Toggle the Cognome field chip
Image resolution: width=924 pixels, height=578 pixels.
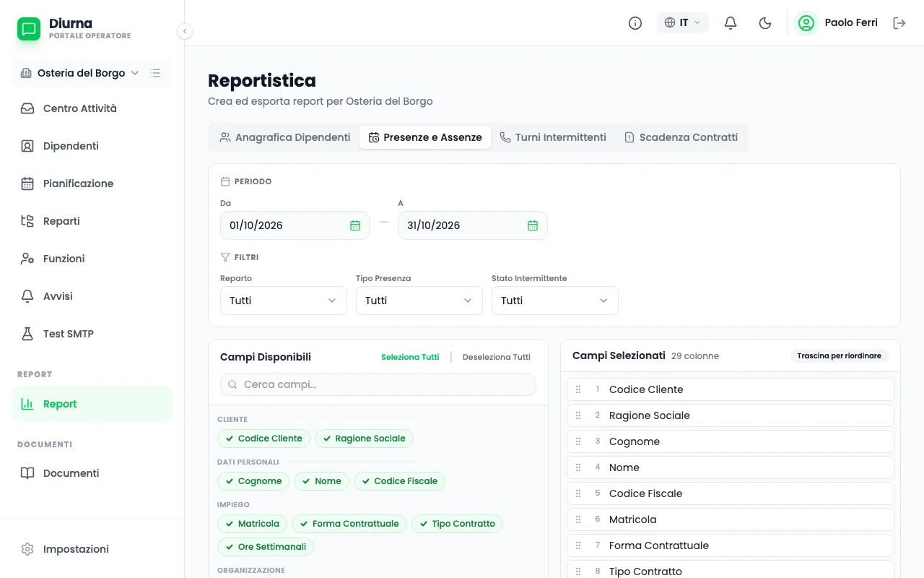[254, 481]
